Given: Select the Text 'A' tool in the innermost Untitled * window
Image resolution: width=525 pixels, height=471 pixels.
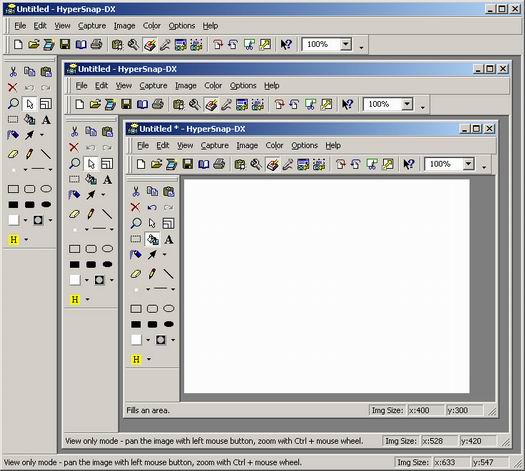Looking at the screenshot, I should (169, 240).
